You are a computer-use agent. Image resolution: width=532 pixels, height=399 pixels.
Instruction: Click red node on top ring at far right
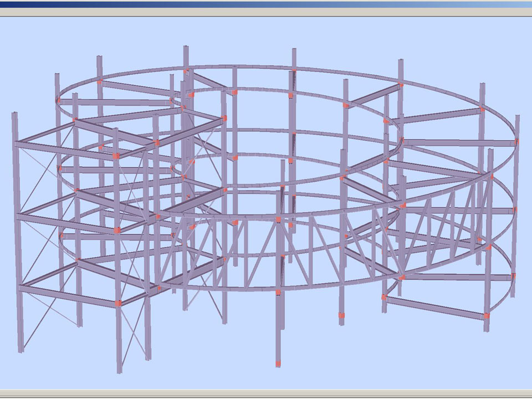click(482, 110)
